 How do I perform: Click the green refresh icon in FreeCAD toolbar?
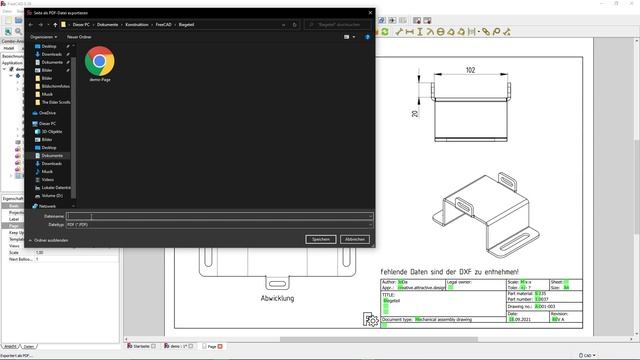(x=385, y=32)
